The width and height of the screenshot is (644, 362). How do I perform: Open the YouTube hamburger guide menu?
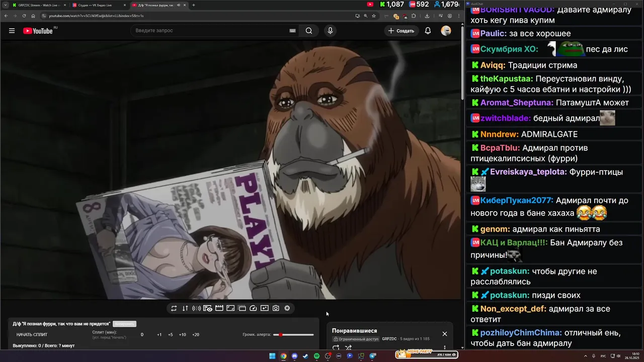pyautogui.click(x=12, y=31)
